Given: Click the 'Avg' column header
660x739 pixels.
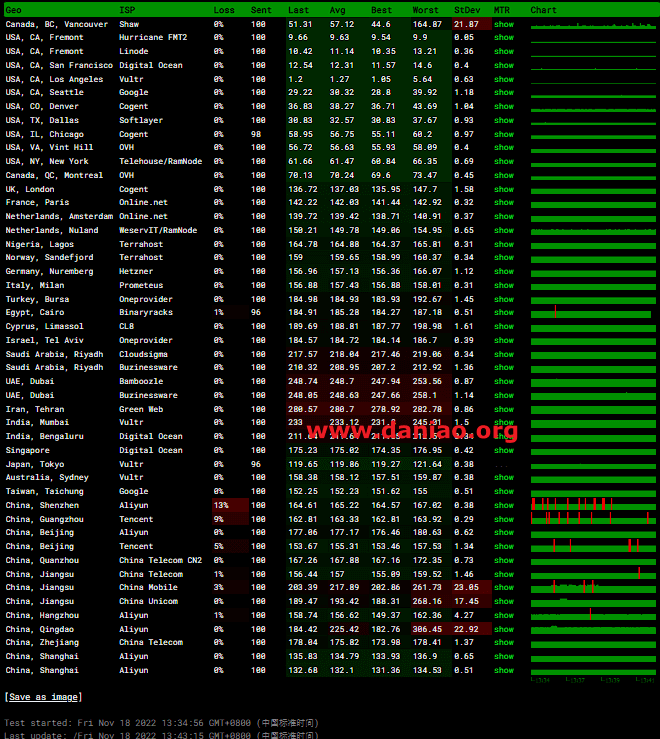Looking at the screenshot, I should click(x=338, y=10).
